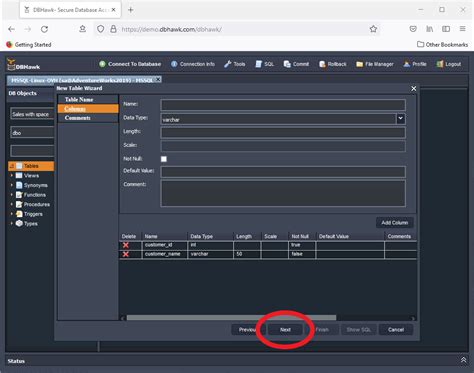Click the Next button

[285, 330]
